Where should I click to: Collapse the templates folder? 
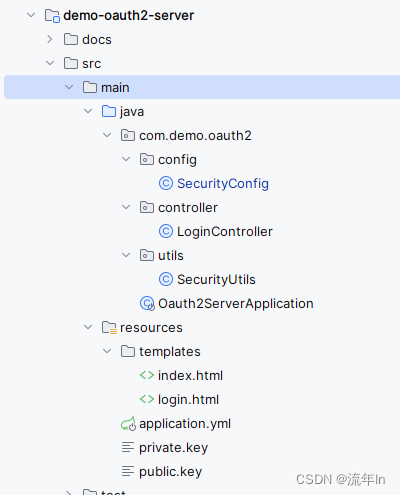[x=107, y=351]
